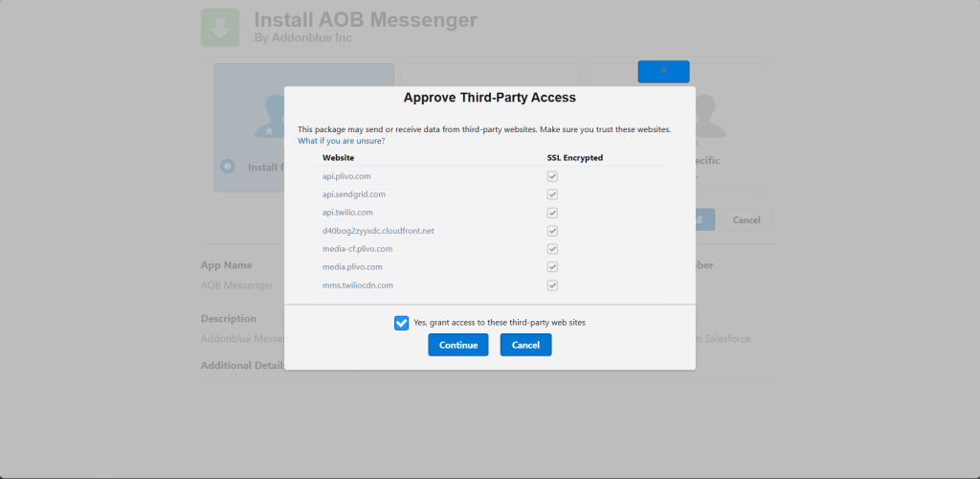This screenshot has width=980, height=479.
Task: Toggle SSL checkbox for mms.twiliocdn.com
Action: point(552,285)
